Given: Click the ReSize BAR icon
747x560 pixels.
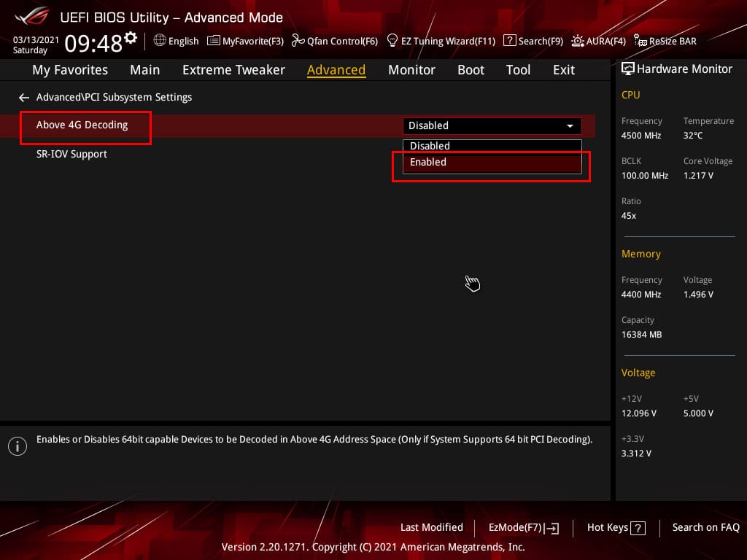Looking at the screenshot, I should (x=640, y=41).
